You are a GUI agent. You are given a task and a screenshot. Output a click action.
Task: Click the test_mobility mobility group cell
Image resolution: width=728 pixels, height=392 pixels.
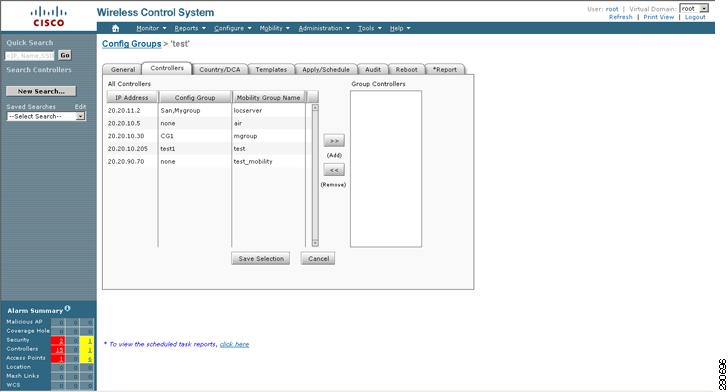(253, 162)
